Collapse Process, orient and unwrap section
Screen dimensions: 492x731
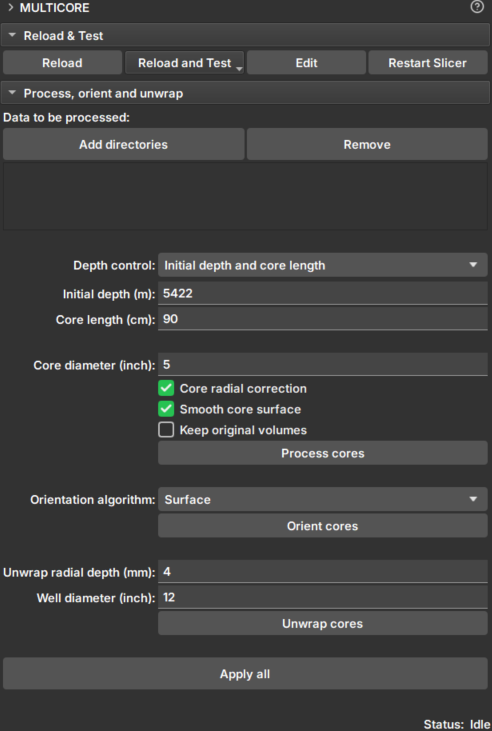tap(13, 93)
